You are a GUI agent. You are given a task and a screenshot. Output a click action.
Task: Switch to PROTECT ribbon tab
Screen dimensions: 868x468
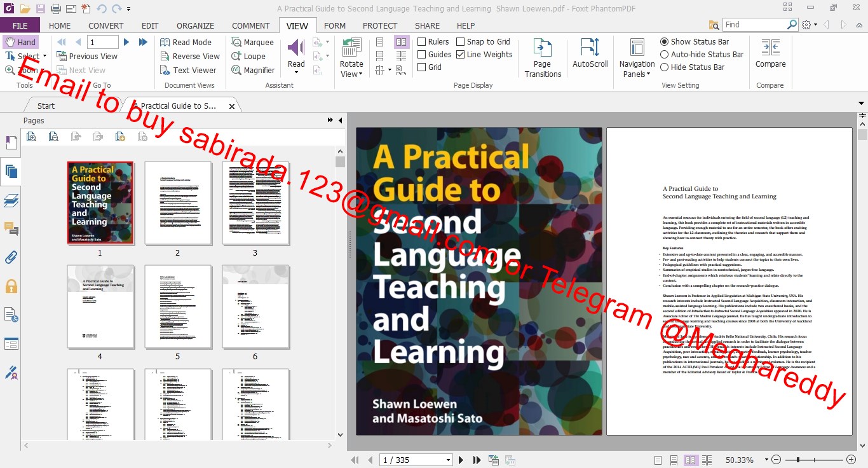(380, 25)
